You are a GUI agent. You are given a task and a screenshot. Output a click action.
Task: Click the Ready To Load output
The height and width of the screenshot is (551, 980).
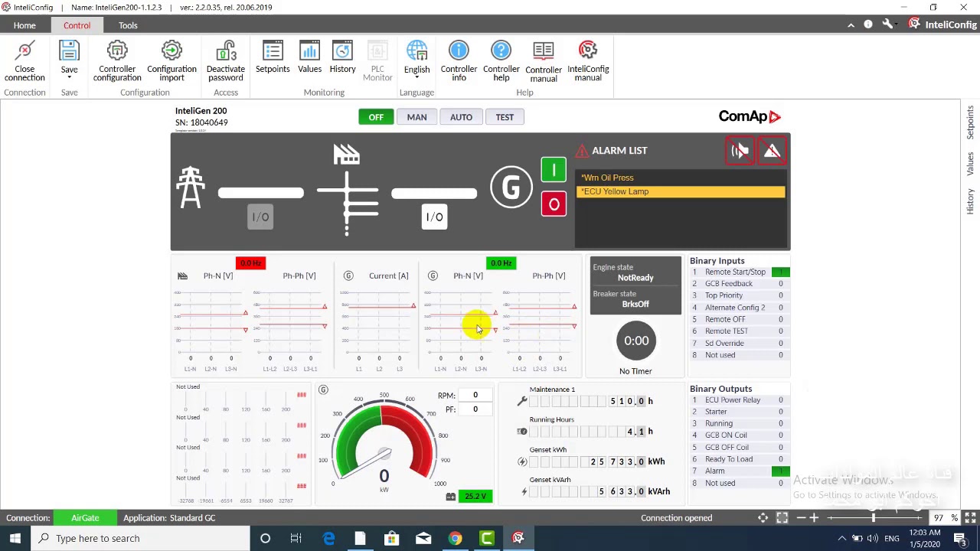click(x=740, y=459)
